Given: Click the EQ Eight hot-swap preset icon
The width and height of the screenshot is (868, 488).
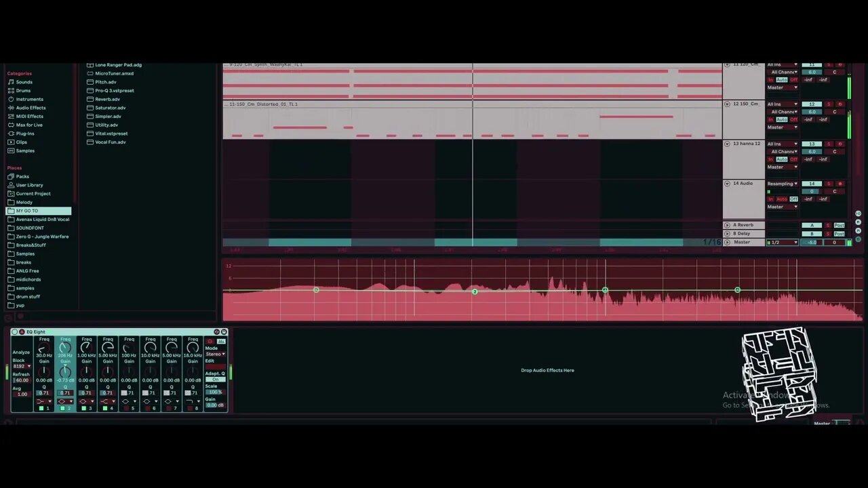Looking at the screenshot, I should (217, 332).
